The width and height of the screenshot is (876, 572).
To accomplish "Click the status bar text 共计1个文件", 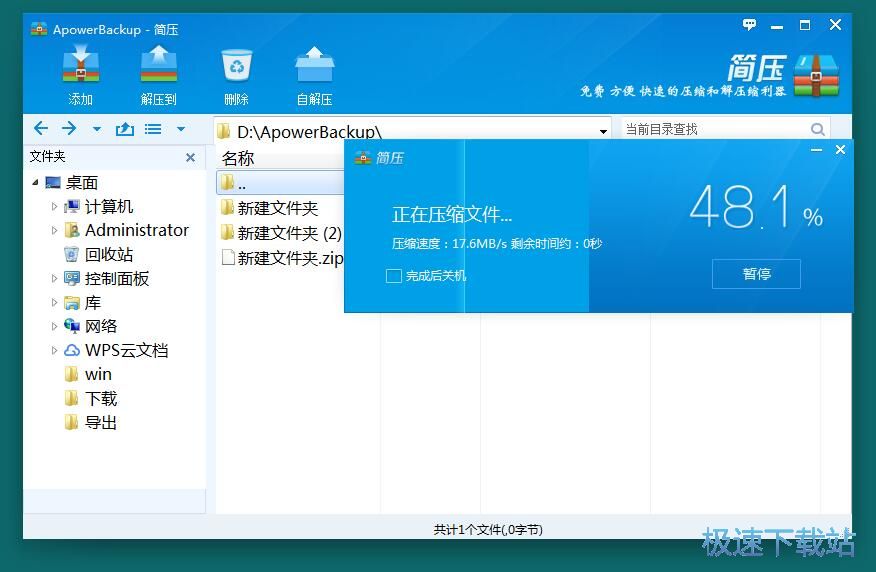I will (x=488, y=530).
